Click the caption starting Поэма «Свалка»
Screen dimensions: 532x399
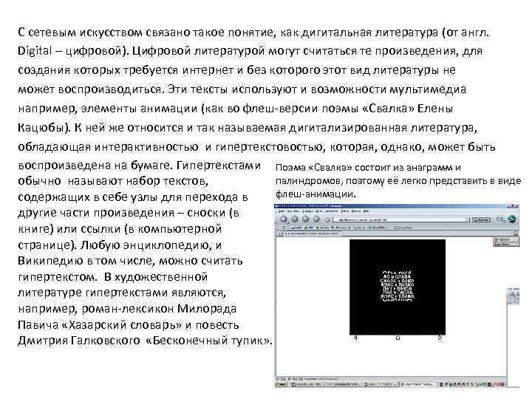(398, 180)
